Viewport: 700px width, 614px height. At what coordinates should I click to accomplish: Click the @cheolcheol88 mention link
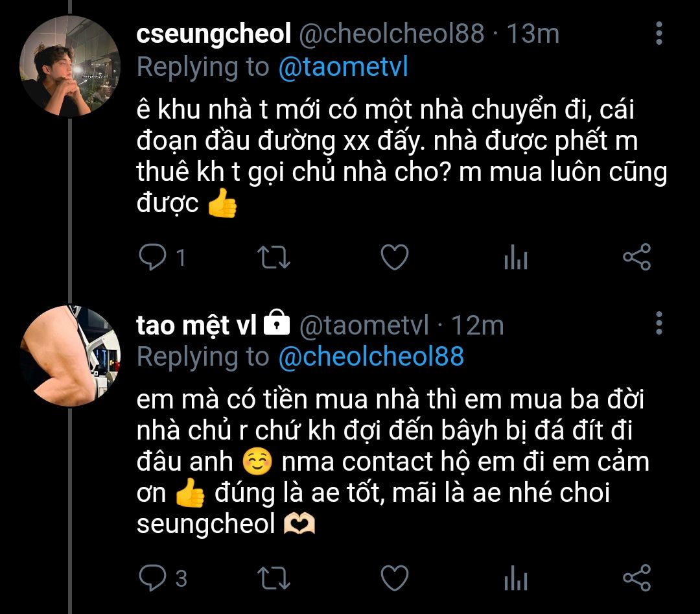click(x=371, y=356)
